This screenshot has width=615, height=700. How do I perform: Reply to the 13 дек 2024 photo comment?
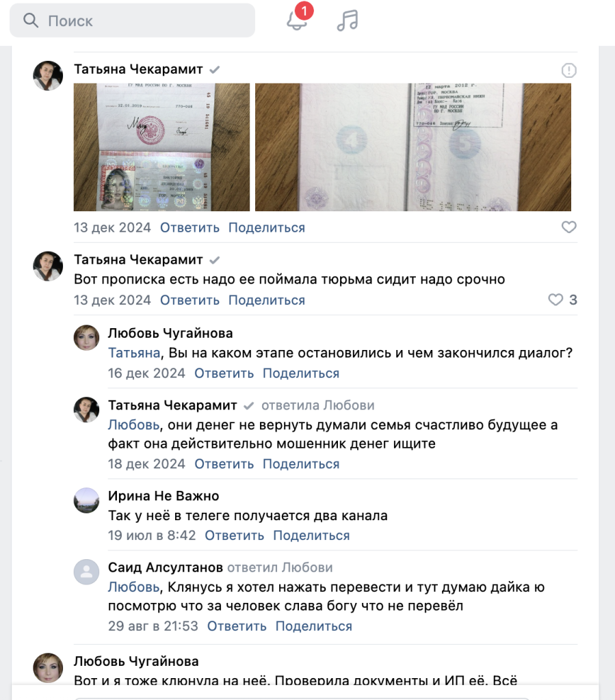(189, 228)
